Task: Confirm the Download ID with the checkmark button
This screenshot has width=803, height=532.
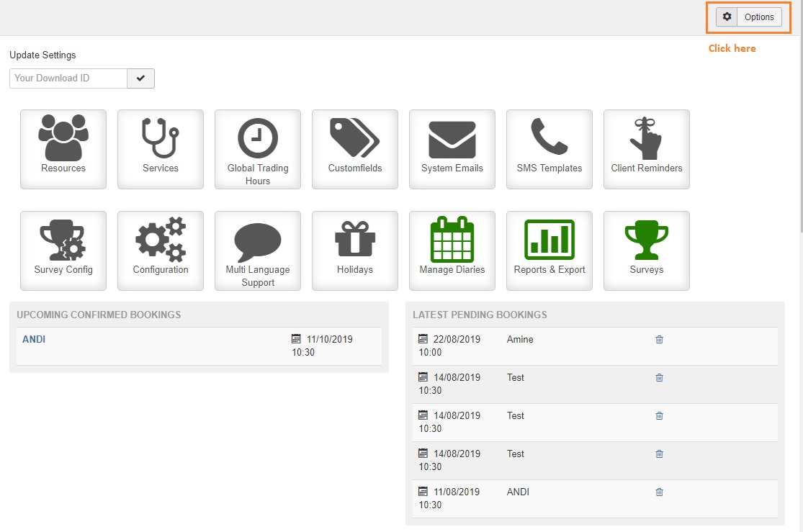Action: (x=140, y=78)
